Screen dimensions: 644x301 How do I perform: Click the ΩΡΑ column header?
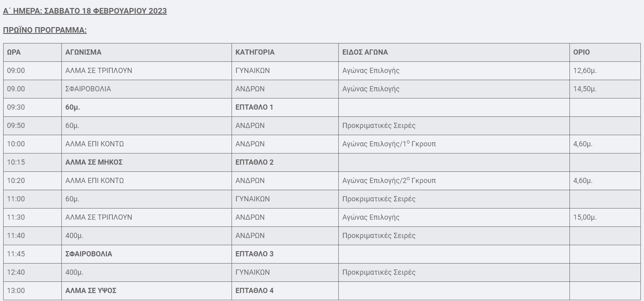click(14, 52)
